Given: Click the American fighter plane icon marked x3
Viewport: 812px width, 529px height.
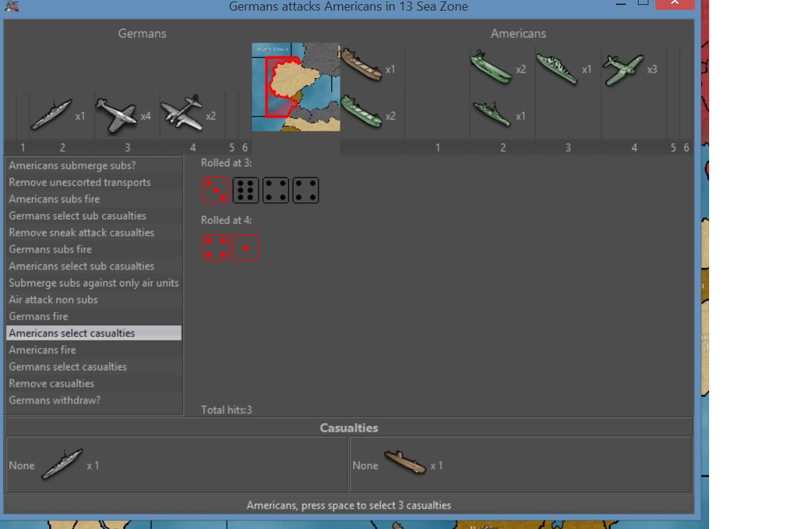Looking at the screenshot, I should point(624,69).
